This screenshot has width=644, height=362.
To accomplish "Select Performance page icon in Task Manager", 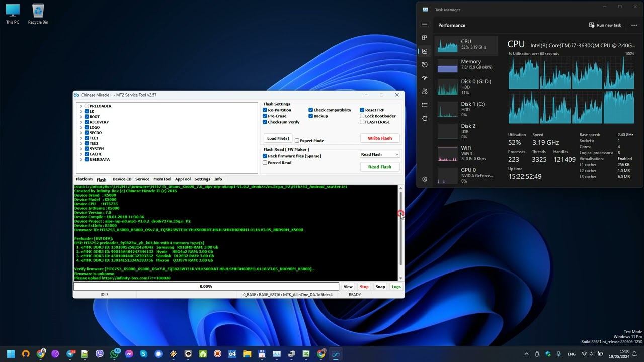I will [x=425, y=51].
